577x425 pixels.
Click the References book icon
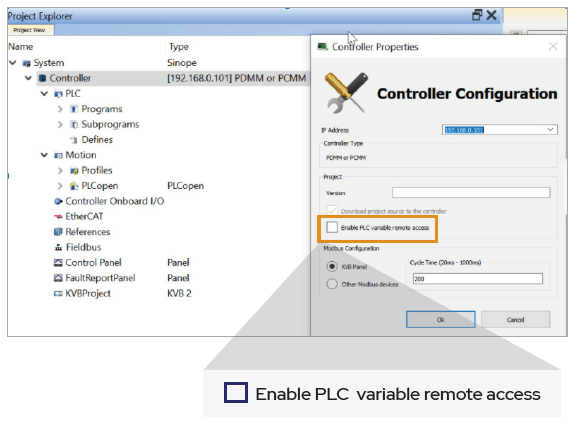click(58, 232)
